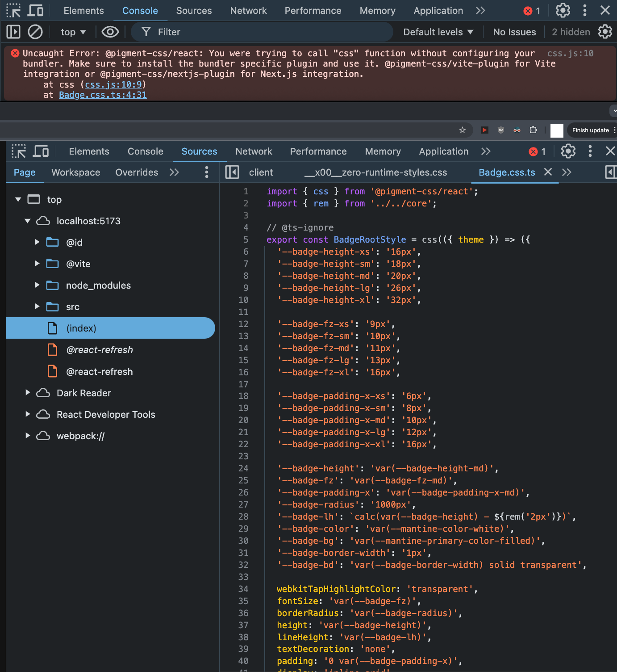This screenshot has height=672, width=617.
Task: Open Sources tab in top DevTools
Action: [x=194, y=11]
